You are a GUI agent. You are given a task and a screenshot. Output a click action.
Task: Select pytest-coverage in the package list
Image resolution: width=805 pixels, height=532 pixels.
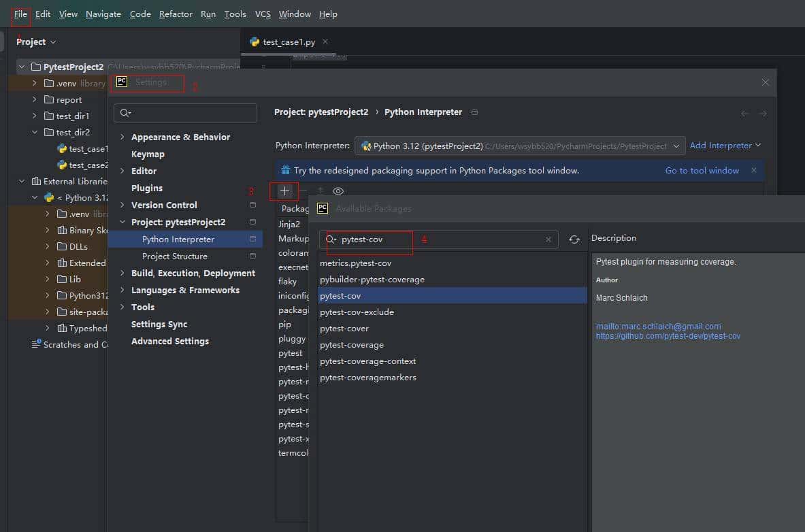[x=352, y=345]
